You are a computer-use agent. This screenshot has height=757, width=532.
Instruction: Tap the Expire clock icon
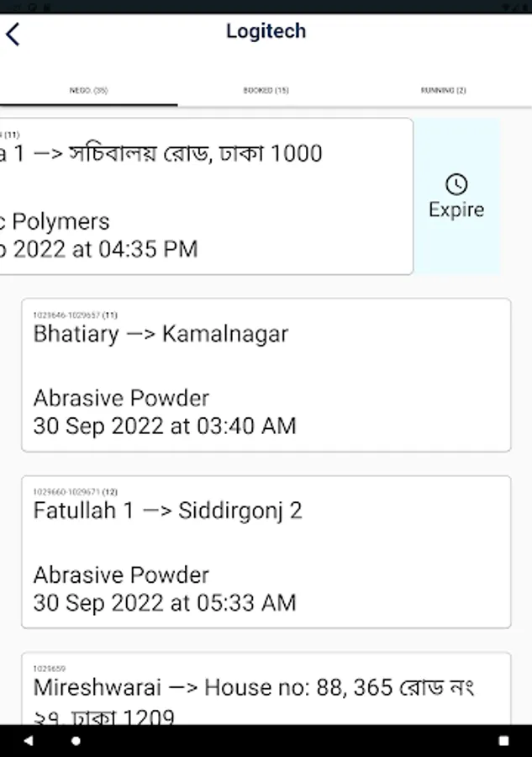pos(456,184)
